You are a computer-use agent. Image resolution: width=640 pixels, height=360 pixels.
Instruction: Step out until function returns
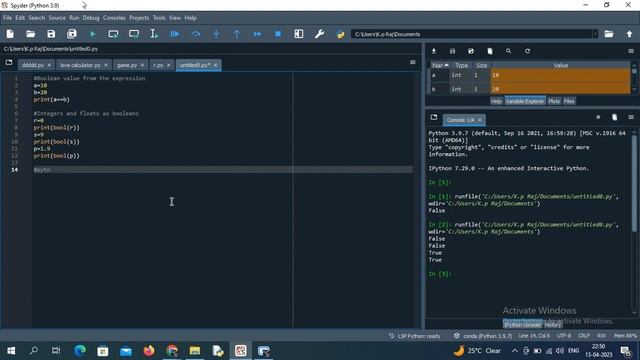click(237, 34)
